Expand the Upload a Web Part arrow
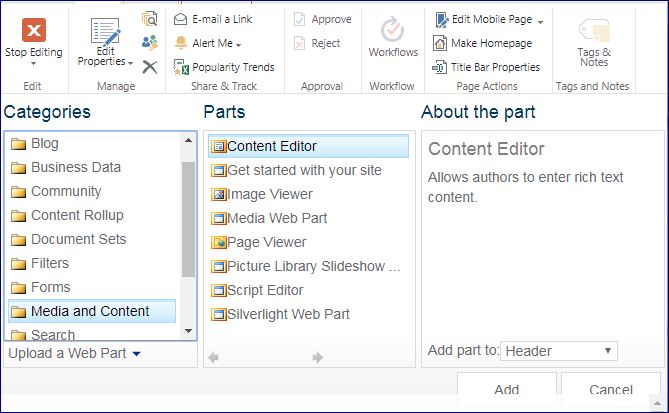Screen dimensions: 669x413 point(136,354)
